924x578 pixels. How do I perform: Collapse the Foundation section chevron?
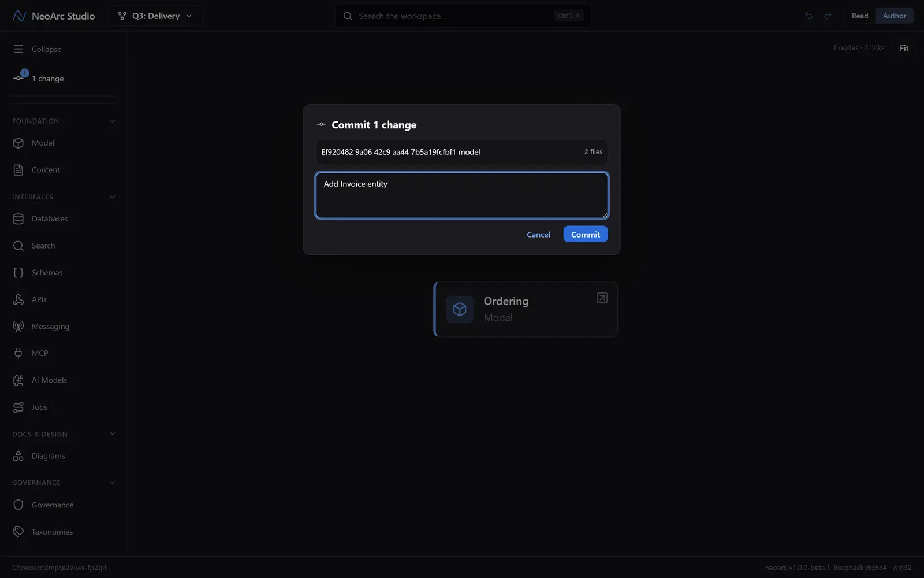click(113, 121)
